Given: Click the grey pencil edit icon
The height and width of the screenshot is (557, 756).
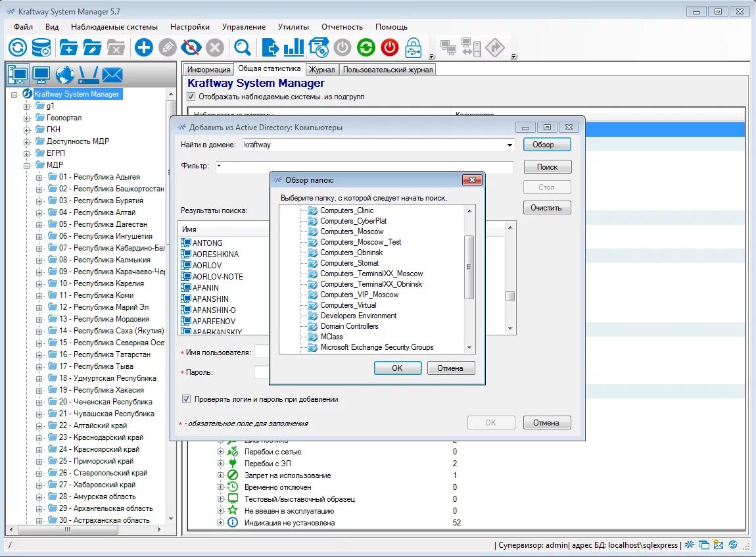Looking at the screenshot, I should (167, 47).
